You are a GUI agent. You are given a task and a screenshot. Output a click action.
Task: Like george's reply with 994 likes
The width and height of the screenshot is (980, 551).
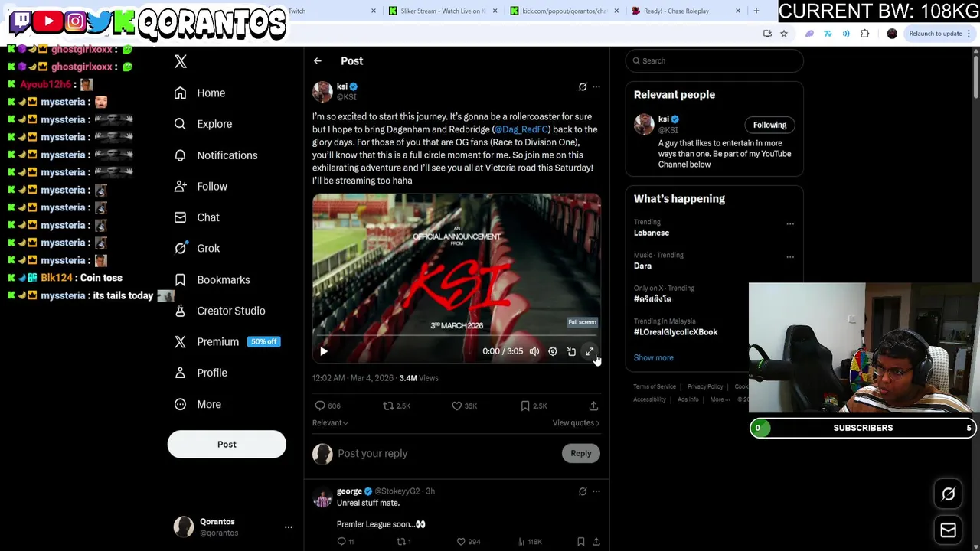coord(461,542)
